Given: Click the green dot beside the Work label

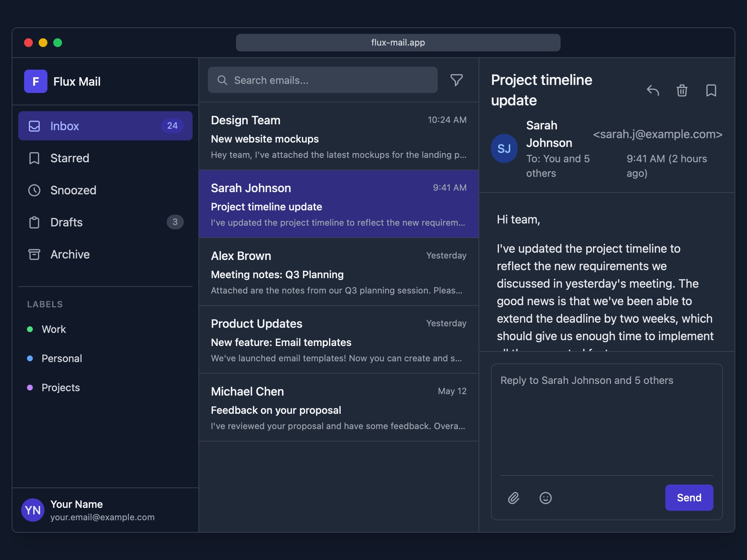Looking at the screenshot, I should click(30, 329).
